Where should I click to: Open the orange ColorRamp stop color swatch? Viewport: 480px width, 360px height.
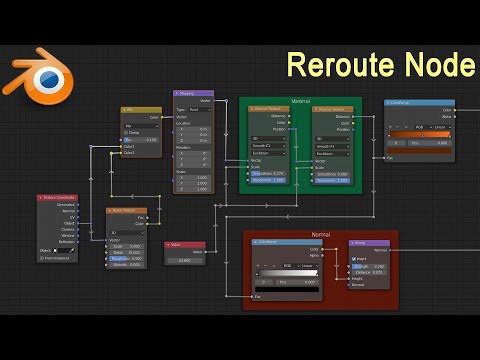pos(419,151)
